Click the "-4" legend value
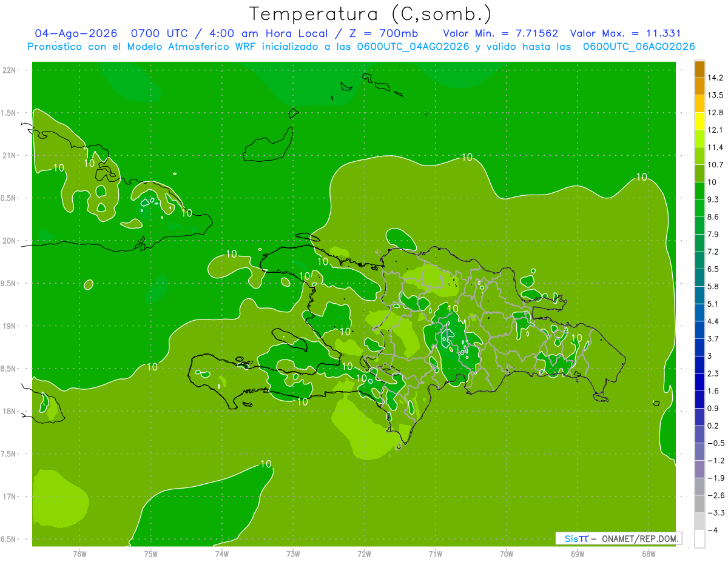This screenshot has height=562, width=728. pyautogui.click(x=712, y=530)
